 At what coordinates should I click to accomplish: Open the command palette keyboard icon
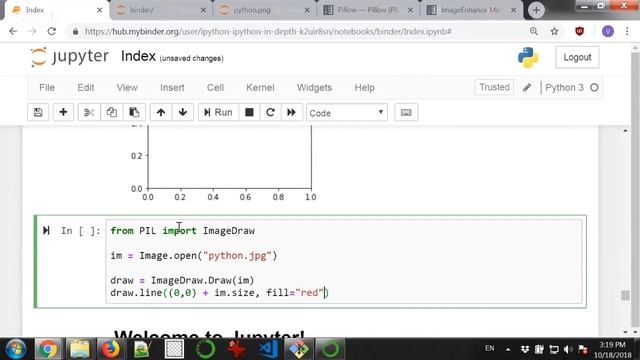[406, 112]
